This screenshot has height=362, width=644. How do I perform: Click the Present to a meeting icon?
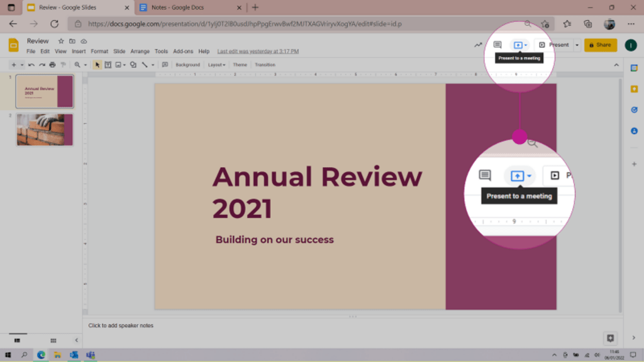[x=519, y=46]
